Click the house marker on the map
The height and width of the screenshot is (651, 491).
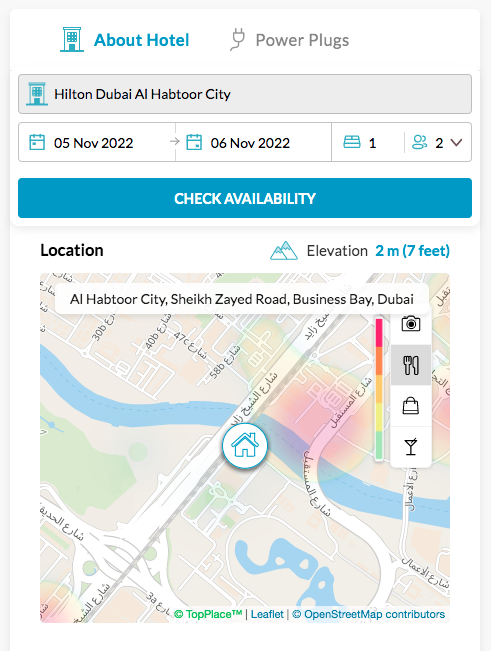pyautogui.click(x=245, y=445)
